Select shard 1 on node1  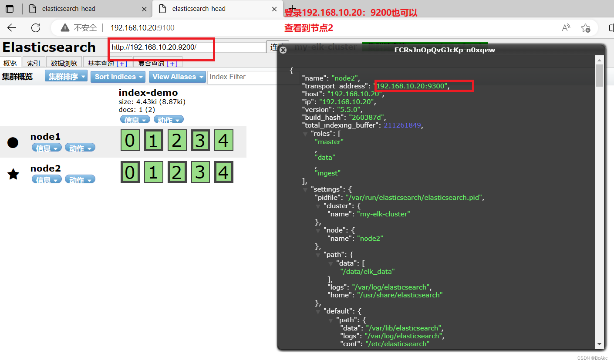coord(153,141)
